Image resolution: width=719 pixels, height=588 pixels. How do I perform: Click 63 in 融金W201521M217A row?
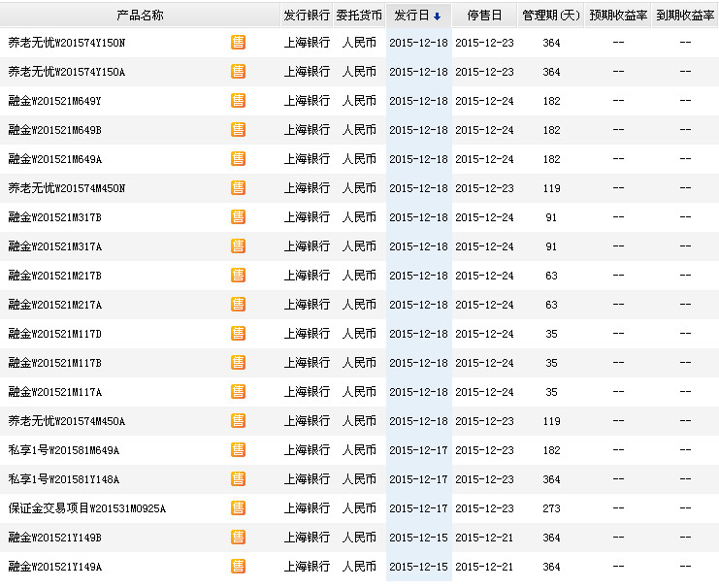[x=551, y=305]
